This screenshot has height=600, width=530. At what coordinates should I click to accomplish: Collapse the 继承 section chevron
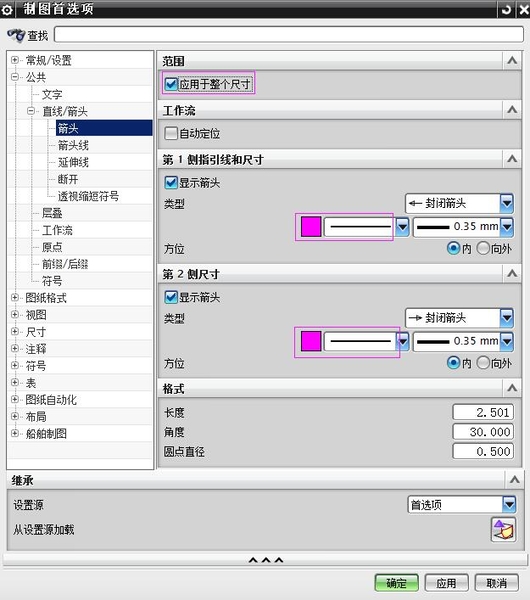[x=514, y=479]
